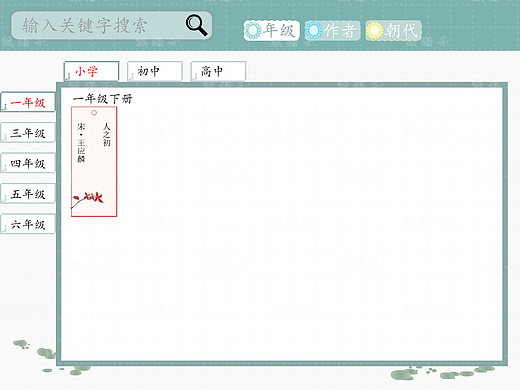The image size is (520, 390).
Task: Choose 四年级 in the grade sidebar
Action: [28, 163]
